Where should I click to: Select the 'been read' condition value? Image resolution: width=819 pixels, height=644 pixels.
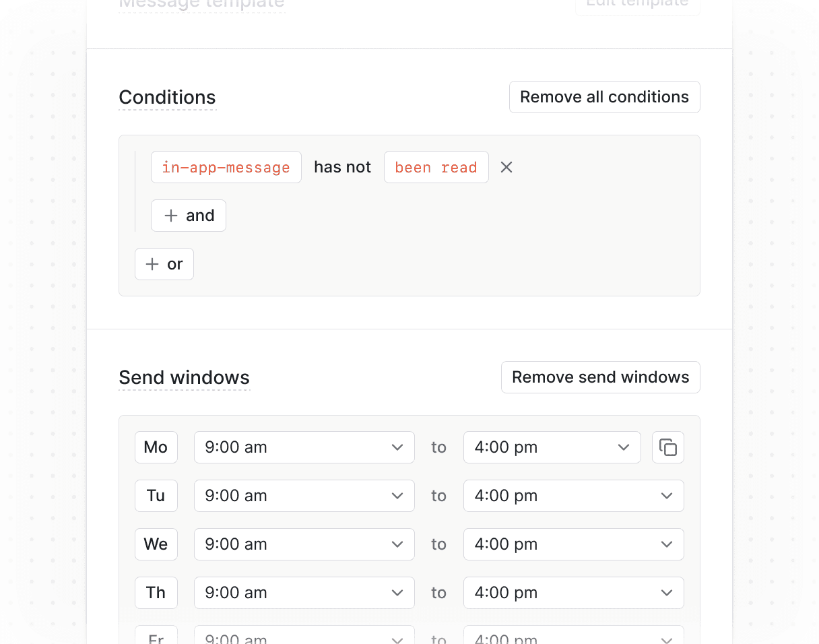436,167
